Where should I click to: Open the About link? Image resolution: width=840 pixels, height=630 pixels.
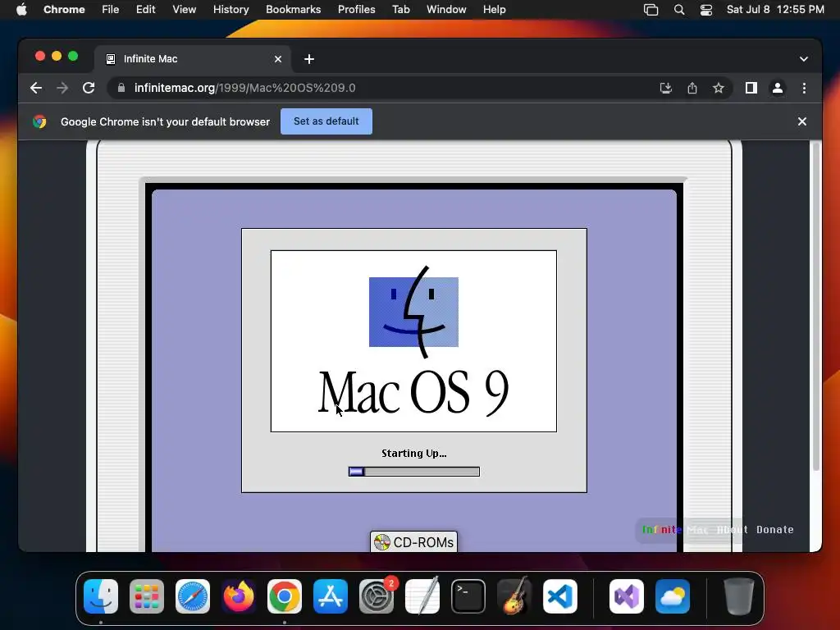coord(733,530)
